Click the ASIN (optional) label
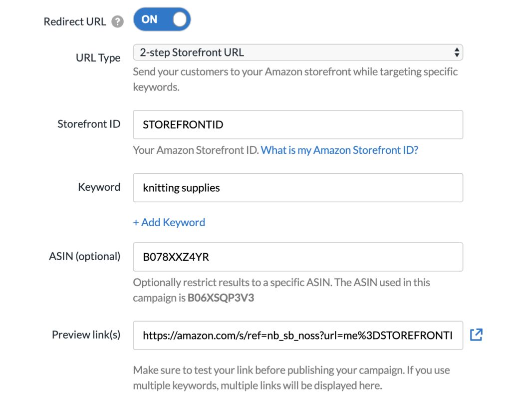The height and width of the screenshot is (420, 514). point(85,257)
